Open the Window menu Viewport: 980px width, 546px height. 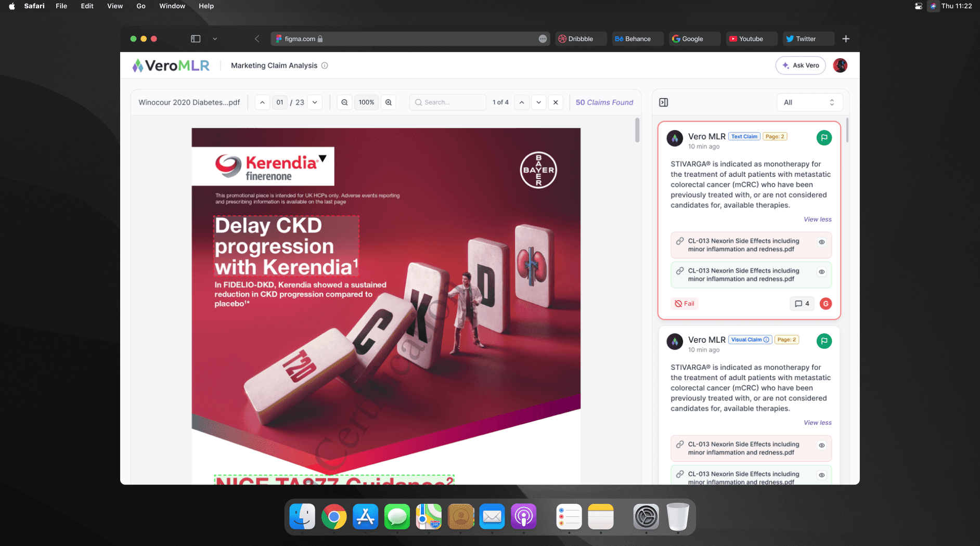172,6
